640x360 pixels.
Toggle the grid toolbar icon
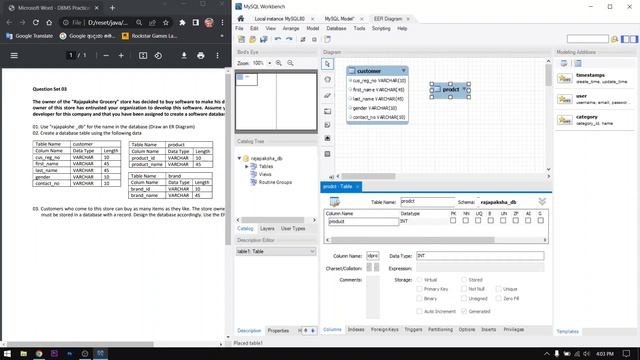[x=303, y=40]
